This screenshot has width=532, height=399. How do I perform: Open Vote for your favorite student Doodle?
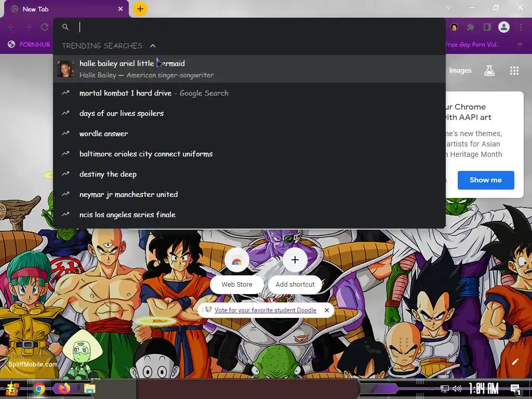265,310
